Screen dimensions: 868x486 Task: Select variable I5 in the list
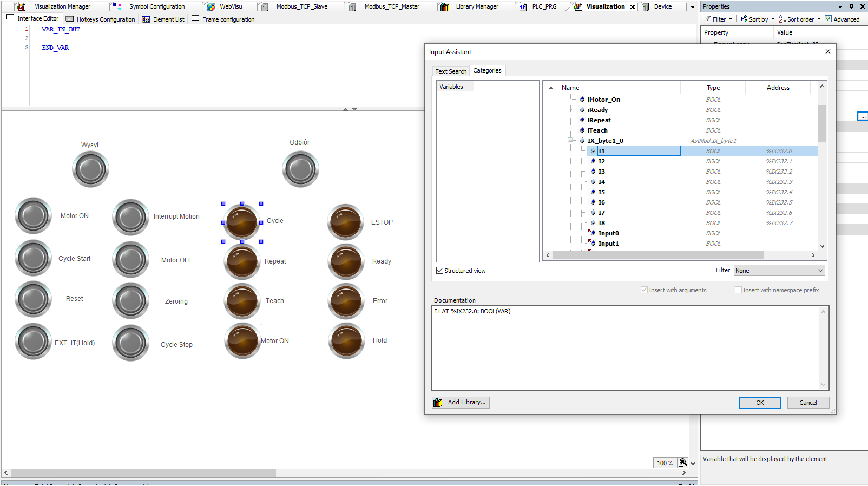[602, 192]
